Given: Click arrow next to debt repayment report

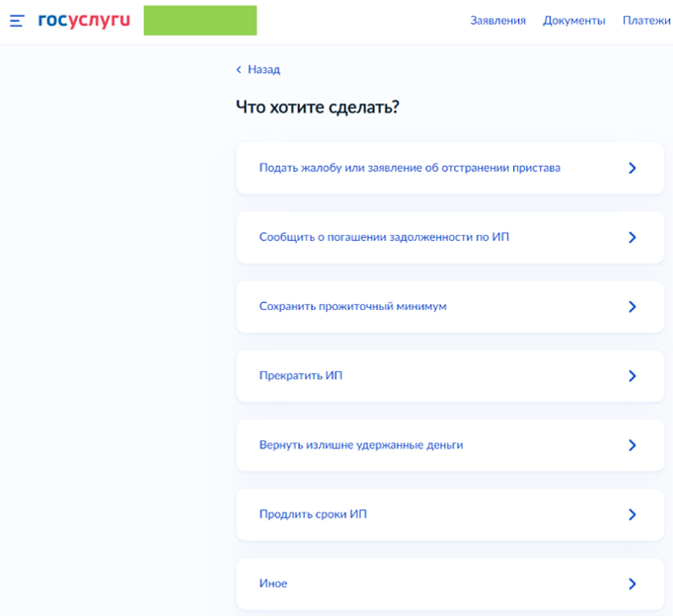Looking at the screenshot, I should (633, 238).
